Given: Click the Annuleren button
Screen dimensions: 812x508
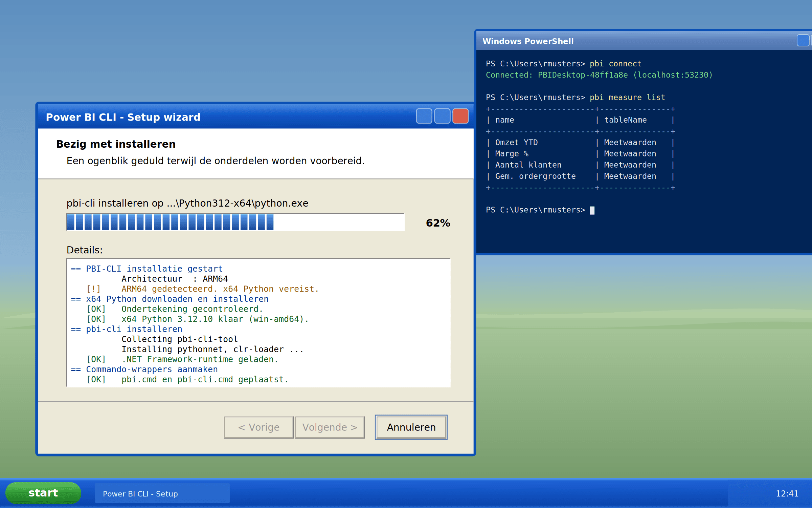Looking at the screenshot, I should [411, 427].
